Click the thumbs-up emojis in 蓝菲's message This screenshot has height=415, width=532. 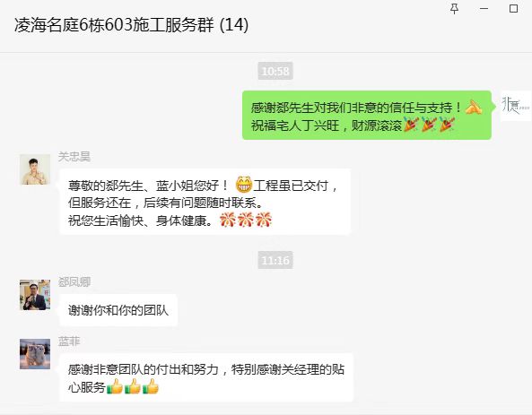(x=132, y=386)
